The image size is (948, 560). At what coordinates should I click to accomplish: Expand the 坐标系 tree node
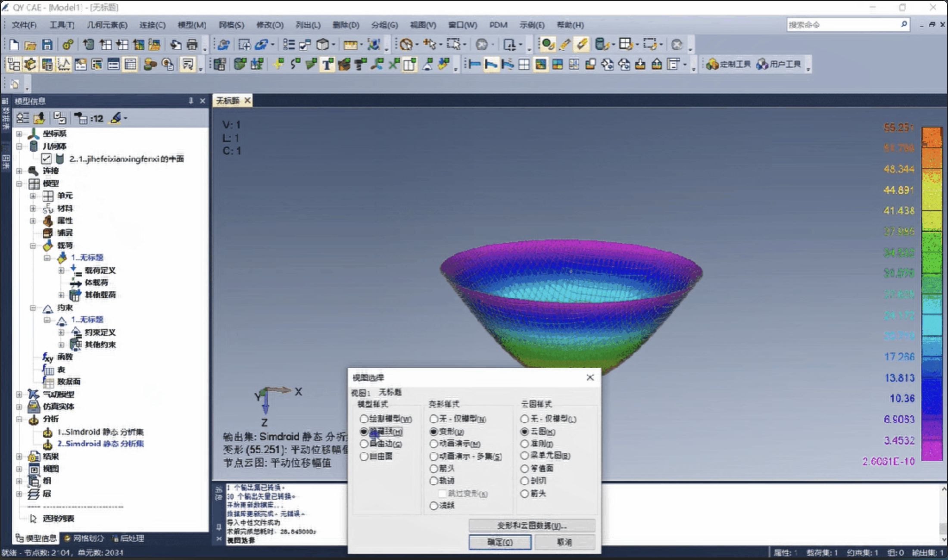pos(19,134)
